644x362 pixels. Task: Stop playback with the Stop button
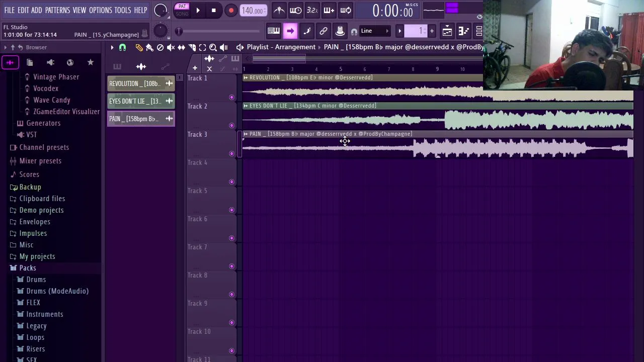(213, 10)
